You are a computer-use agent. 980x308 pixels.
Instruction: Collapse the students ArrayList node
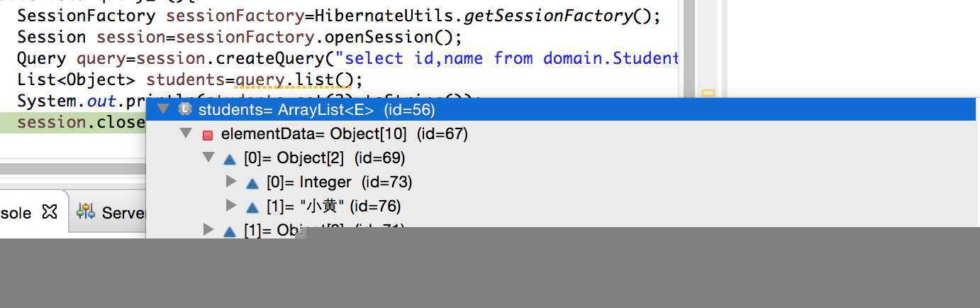(x=163, y=109)
